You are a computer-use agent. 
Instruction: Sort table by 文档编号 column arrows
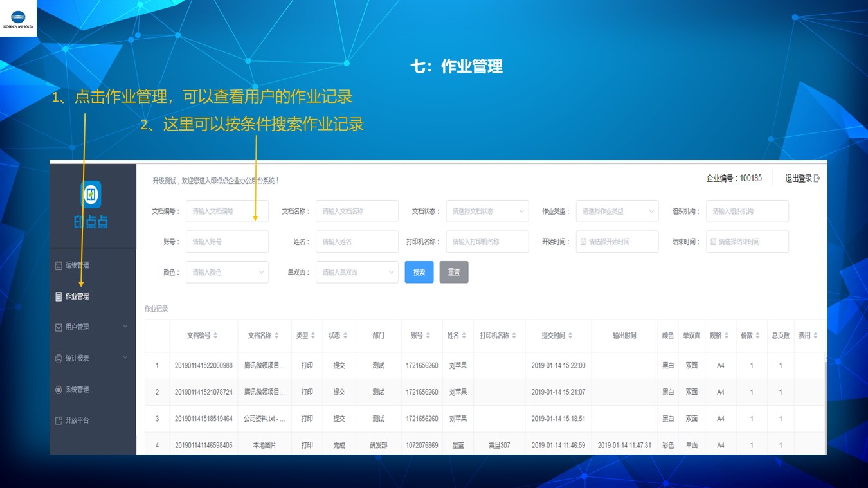tap(215, 336)
